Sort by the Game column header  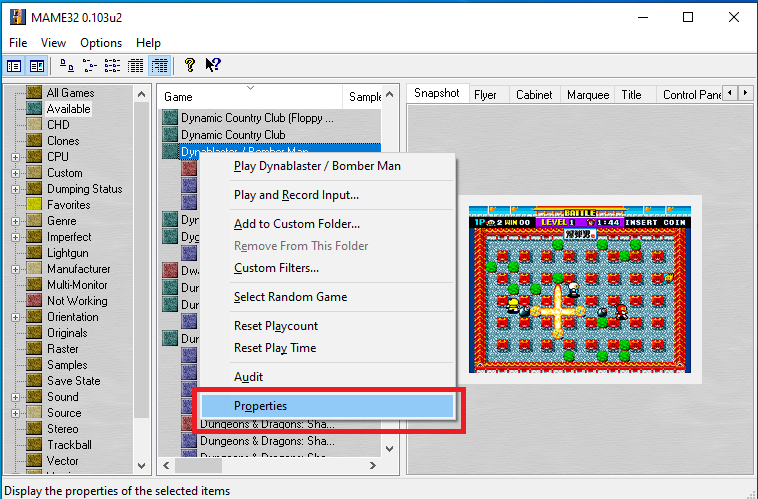point(250,97)
